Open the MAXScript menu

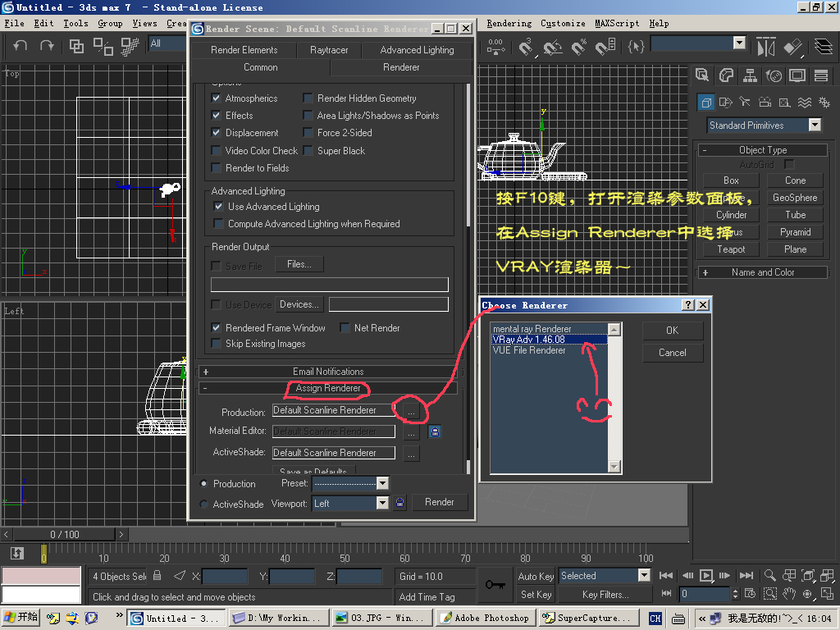click(x=617, y=23)
